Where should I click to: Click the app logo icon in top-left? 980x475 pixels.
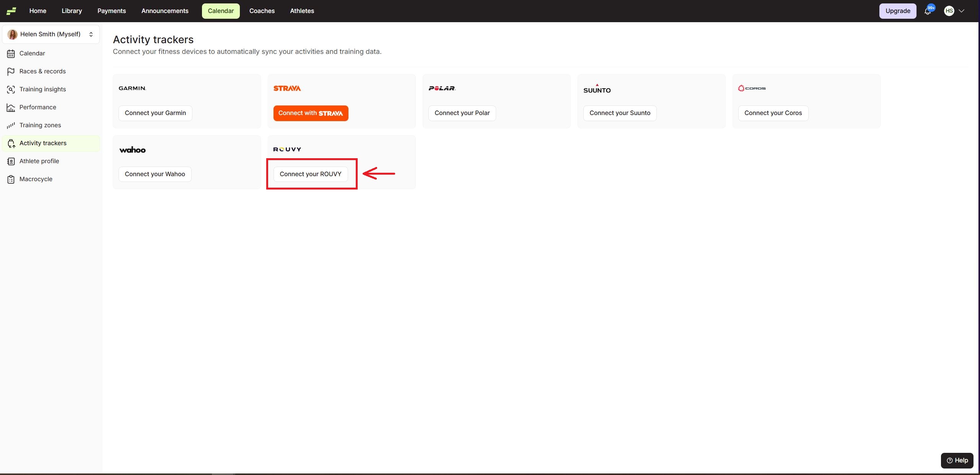(11, 11)
